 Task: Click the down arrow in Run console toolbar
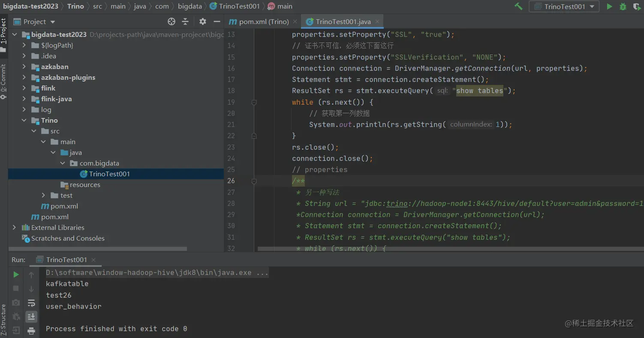tap(31, 289)
